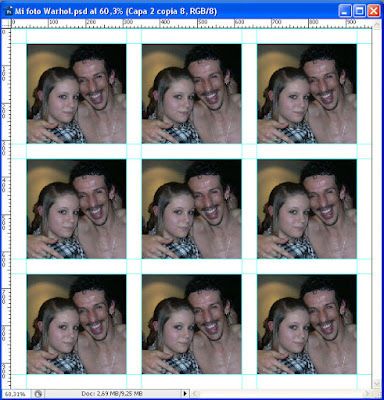Click the bottom-left photo in the grid
This screenshot has height=400, width=384.
pos(77,324)
